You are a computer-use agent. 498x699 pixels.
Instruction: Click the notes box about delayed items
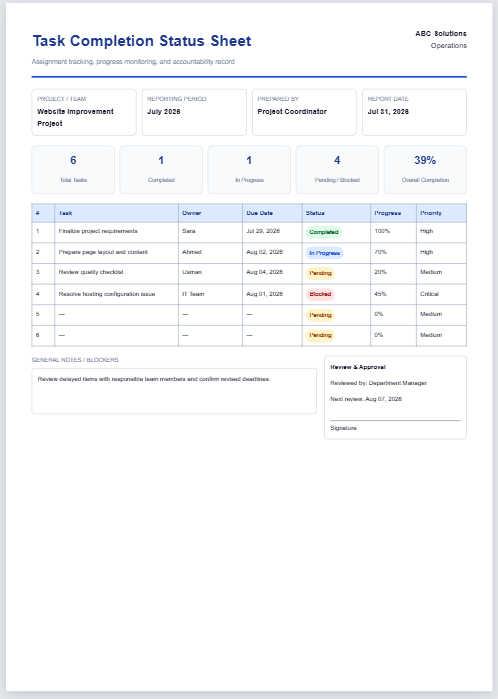tap(174, 391)
